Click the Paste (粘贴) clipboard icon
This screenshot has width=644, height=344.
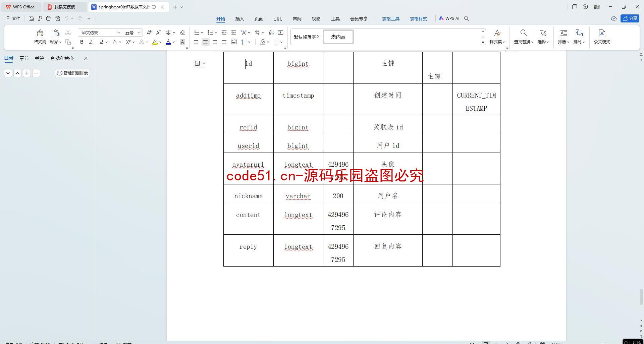click(x=56, y=33)
